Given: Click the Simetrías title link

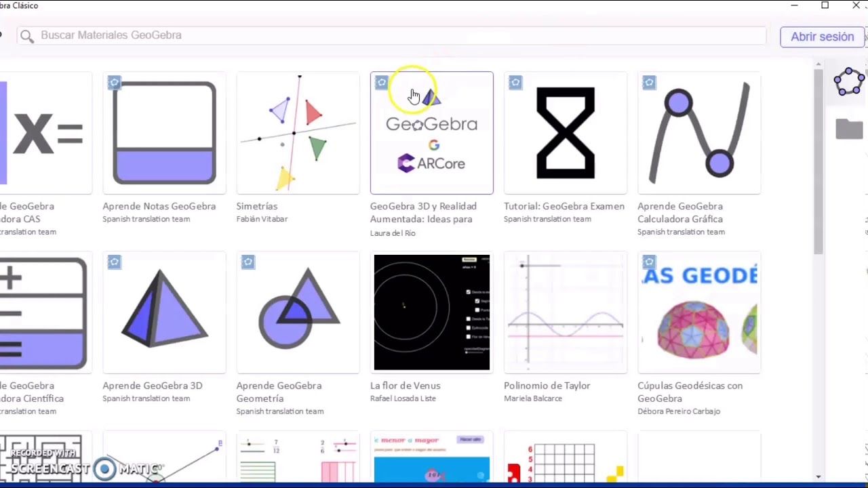Looking at the screenshot, I should 257,206.
